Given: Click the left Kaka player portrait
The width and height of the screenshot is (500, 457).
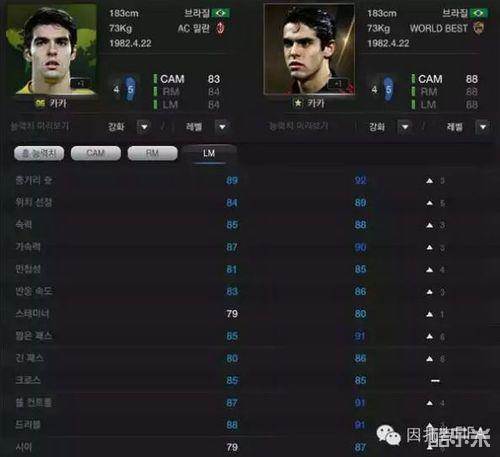Looking at the screenshot, I should 52,49.
